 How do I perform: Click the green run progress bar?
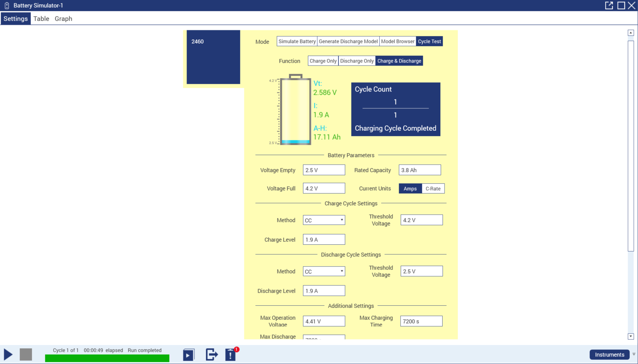pos(107,358)
